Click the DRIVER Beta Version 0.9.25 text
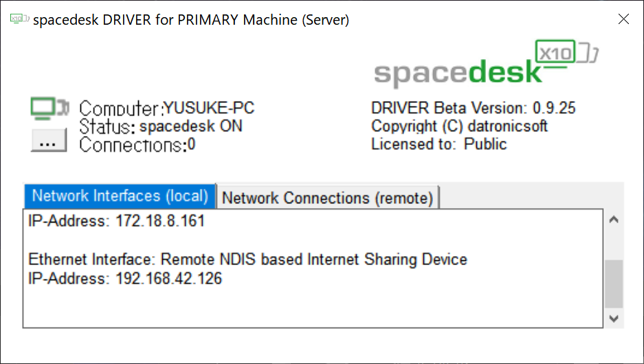 pyautogui.click(x=473, y=108)
